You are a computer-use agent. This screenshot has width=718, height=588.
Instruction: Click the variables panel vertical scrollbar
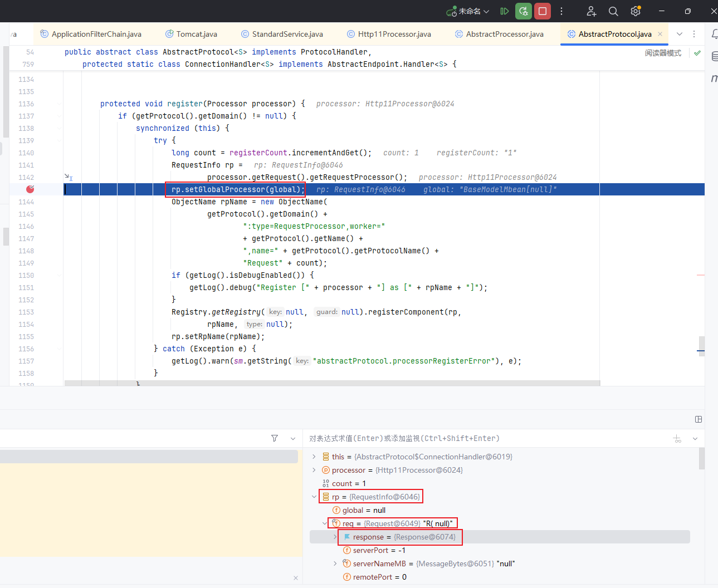coord(701,459)
